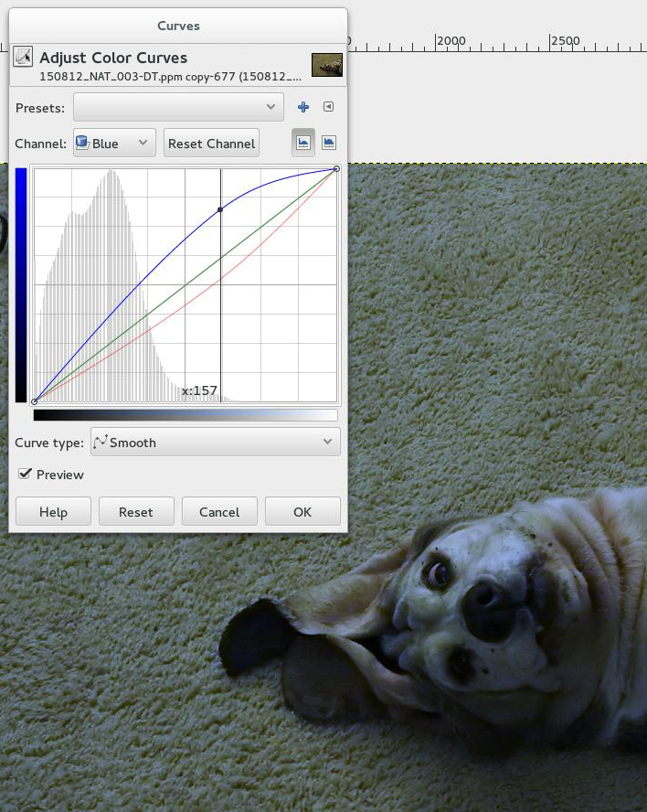Click the Curves tool icon in dialog header
This screenshot has height=812, width=647.
23,58
